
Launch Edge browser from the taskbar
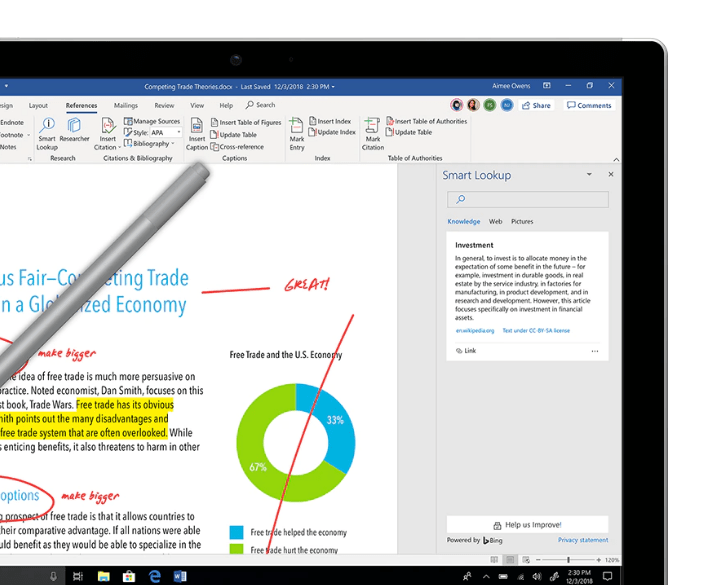(x=155, y=576)
